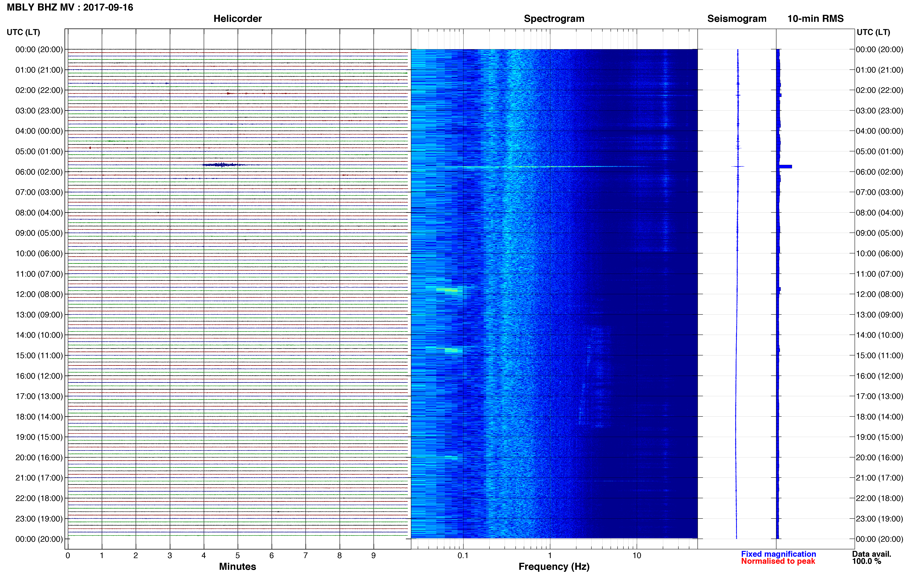Click left time label 10:00 (06:00)
The width and height of the screenshot is (924, 578).
[x=39, y=253]
